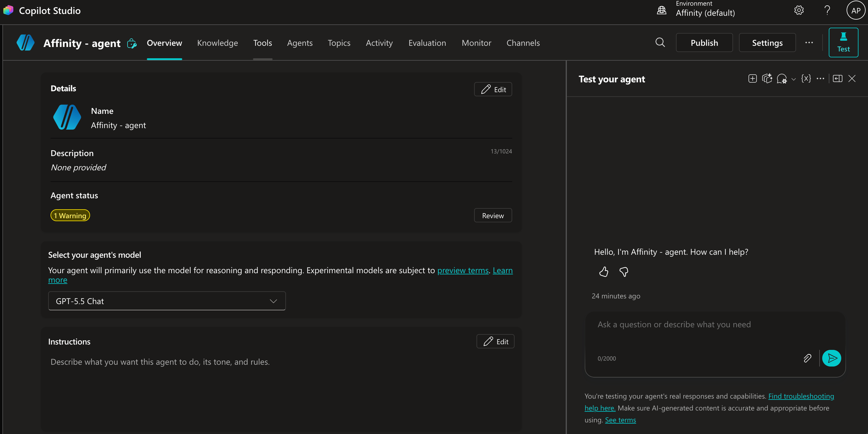
Task: Open the preview terms link
Action: coord(463,270)
